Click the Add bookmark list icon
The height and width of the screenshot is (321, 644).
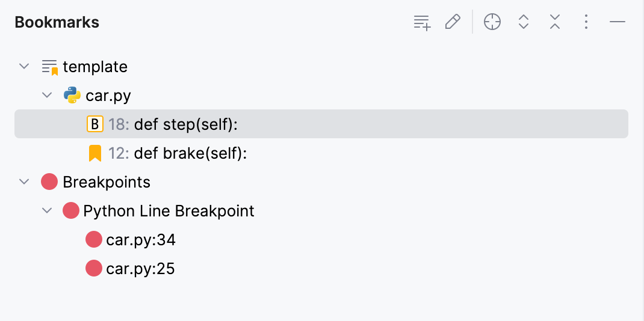422,23
